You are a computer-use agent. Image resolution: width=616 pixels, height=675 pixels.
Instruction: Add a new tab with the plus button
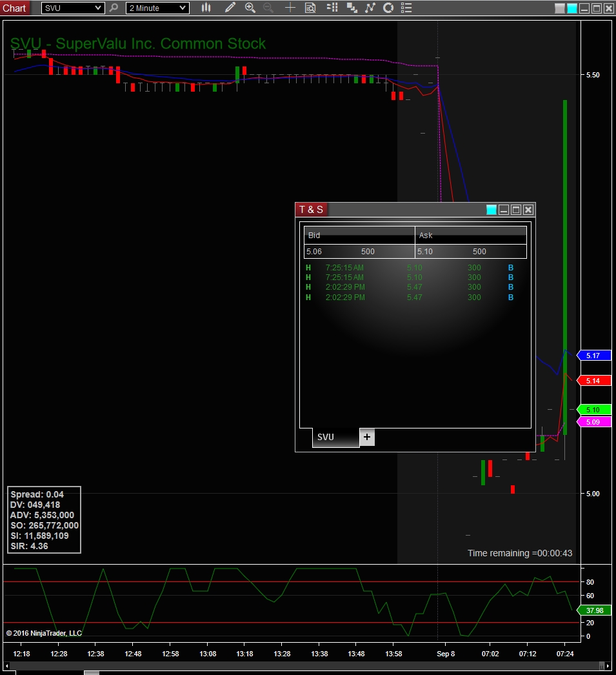tap(367, 437)
